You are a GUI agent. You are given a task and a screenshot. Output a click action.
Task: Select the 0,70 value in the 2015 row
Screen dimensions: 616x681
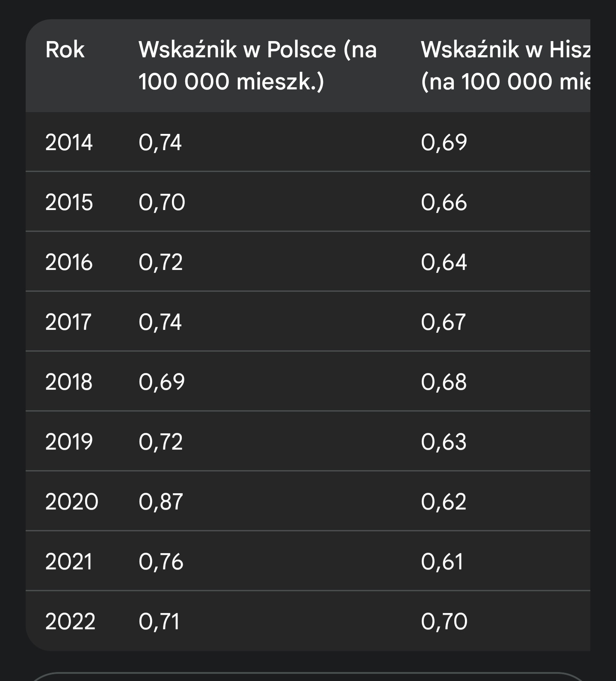click(162, 202)
